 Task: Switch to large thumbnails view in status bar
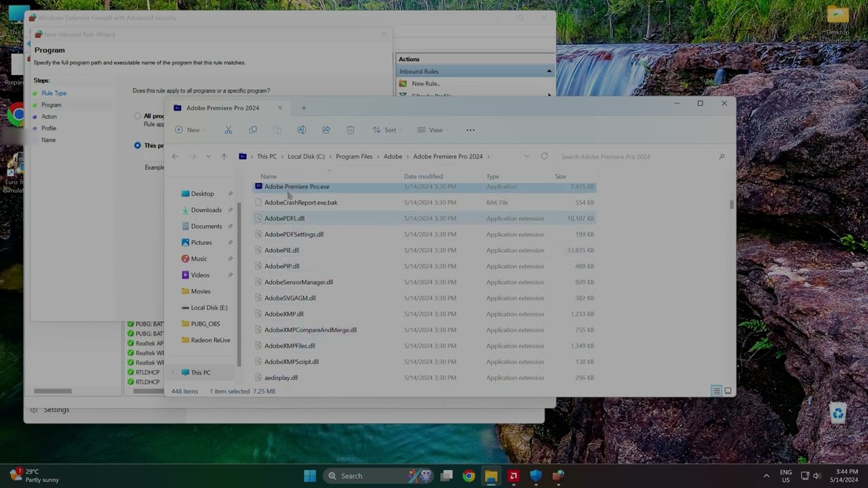pos(728,391)
